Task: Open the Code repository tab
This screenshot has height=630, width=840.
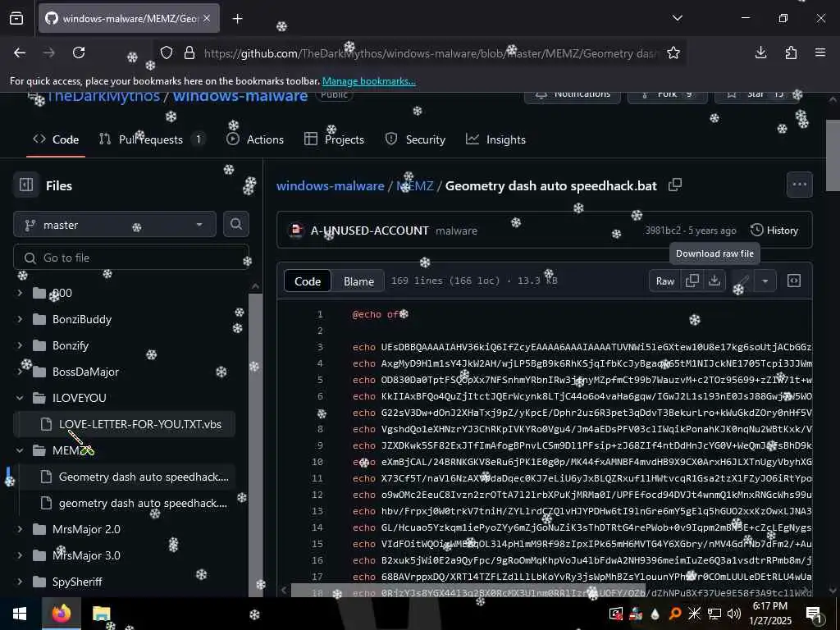Action: click(56, 139)
